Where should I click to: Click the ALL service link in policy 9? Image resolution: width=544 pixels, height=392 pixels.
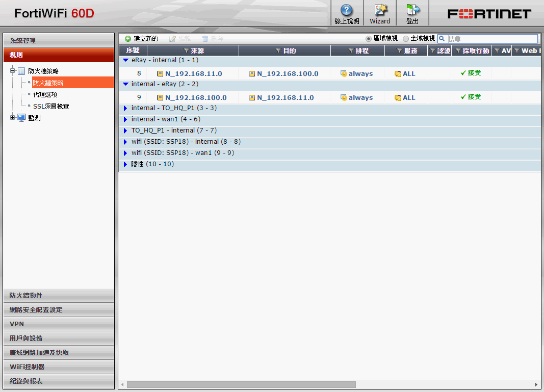click(x=409, y=97)
